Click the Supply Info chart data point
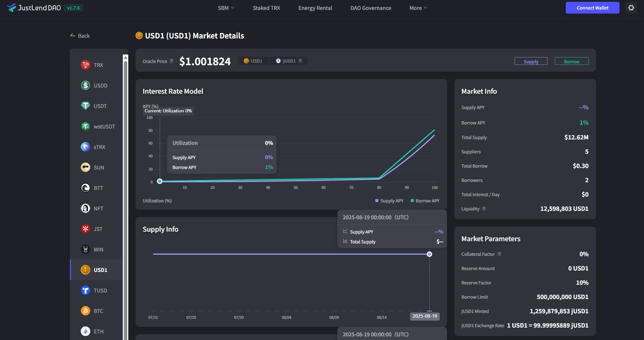This screenshot has width=644, height=340. pyautogui.click(x=429, y=254)
